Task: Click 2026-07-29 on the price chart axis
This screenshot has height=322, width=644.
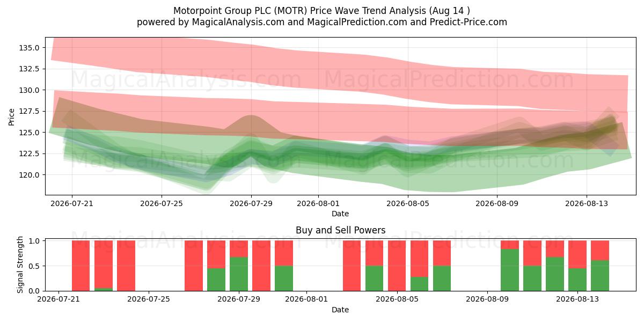Action: coord(251,203)
